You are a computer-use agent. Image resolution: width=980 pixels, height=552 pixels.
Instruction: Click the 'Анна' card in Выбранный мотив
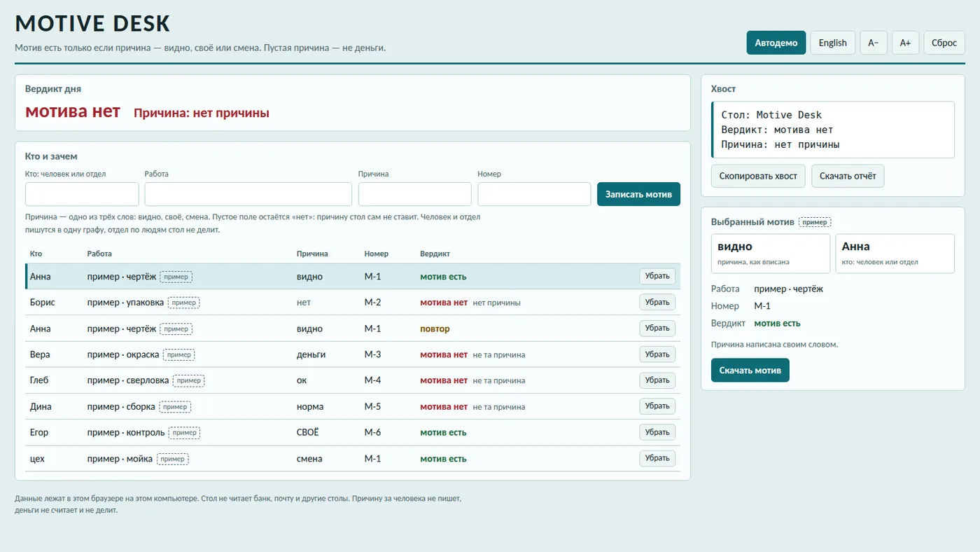click(895, 253)
